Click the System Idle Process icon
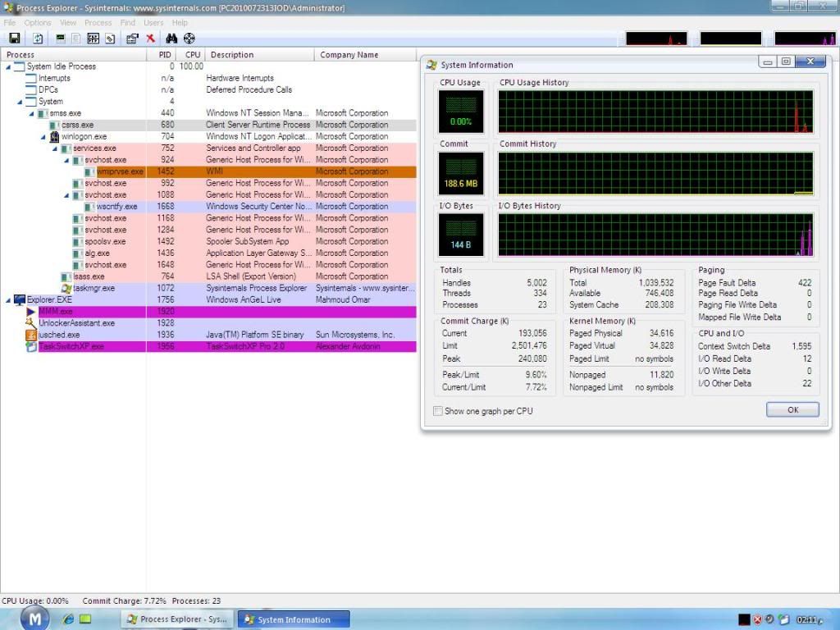The image size is (840, 630). point(20,66)
